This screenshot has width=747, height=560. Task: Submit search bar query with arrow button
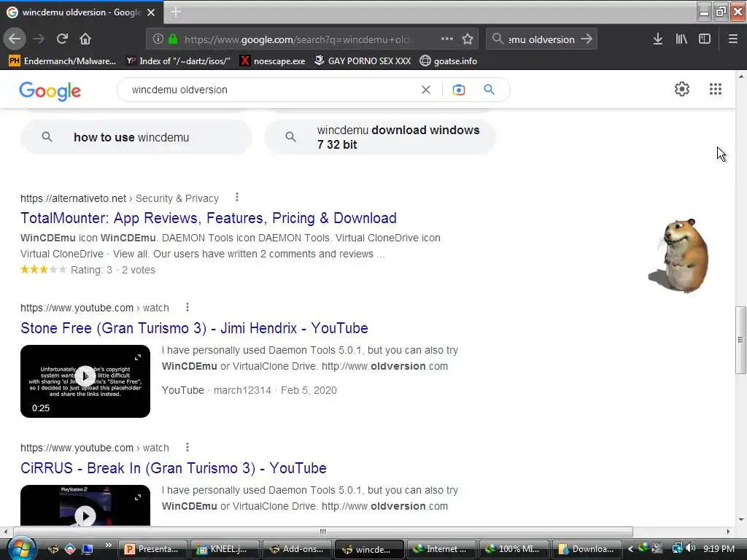click(587, 39)
